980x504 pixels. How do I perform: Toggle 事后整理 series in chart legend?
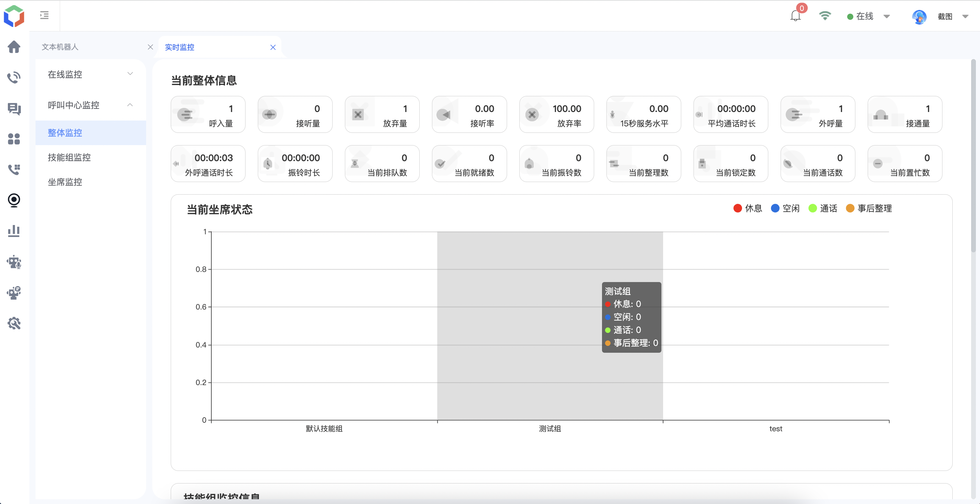coord(869,208)
